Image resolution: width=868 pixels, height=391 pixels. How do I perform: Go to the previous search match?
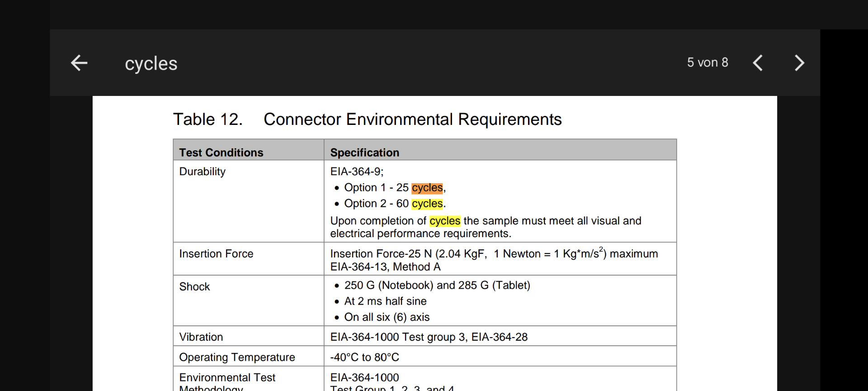coord(758,63)
